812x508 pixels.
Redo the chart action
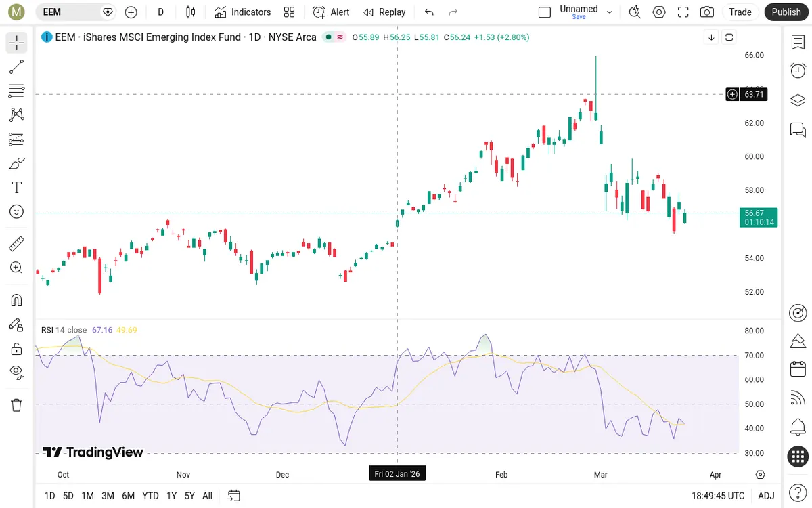tap(453, 12)
